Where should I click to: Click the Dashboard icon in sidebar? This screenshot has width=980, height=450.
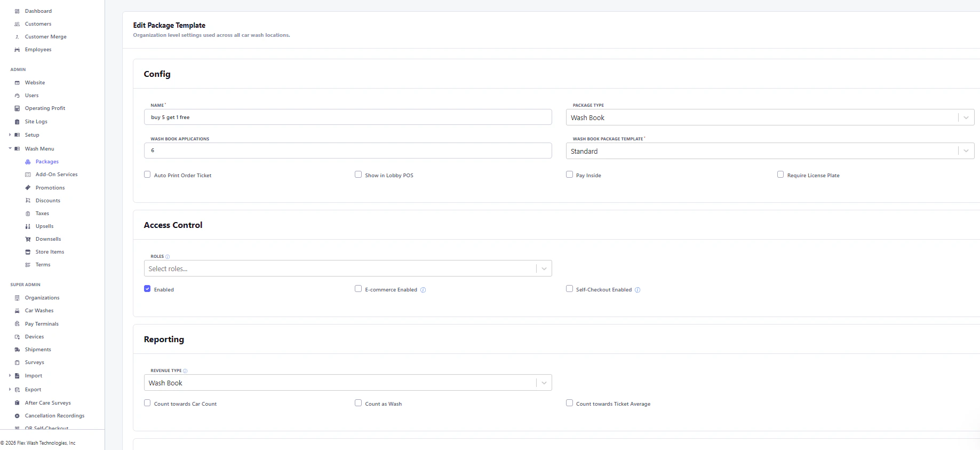pos(17,11)
